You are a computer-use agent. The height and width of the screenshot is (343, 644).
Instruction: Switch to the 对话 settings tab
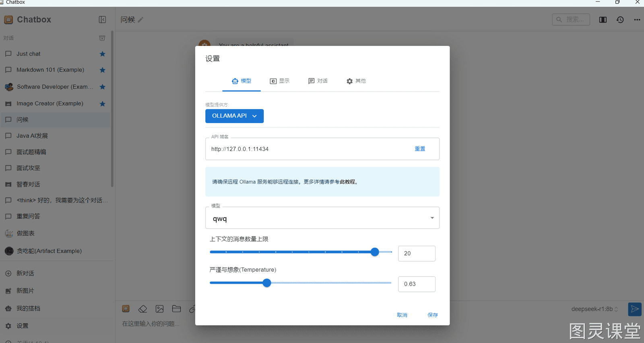[318, 81]
